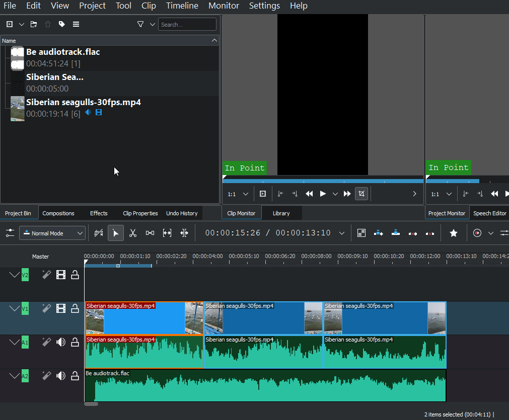Lock the V1 video track

pos(75,308)
